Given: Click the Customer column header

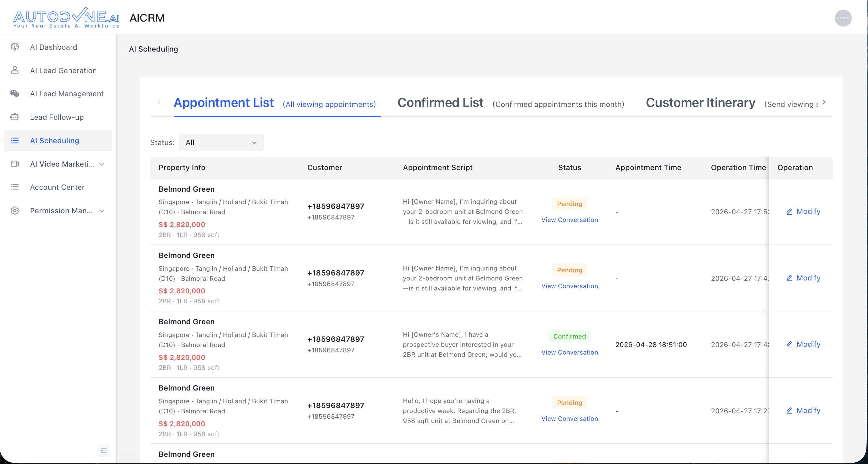Looking at the screenshot, I should point(325,167).
